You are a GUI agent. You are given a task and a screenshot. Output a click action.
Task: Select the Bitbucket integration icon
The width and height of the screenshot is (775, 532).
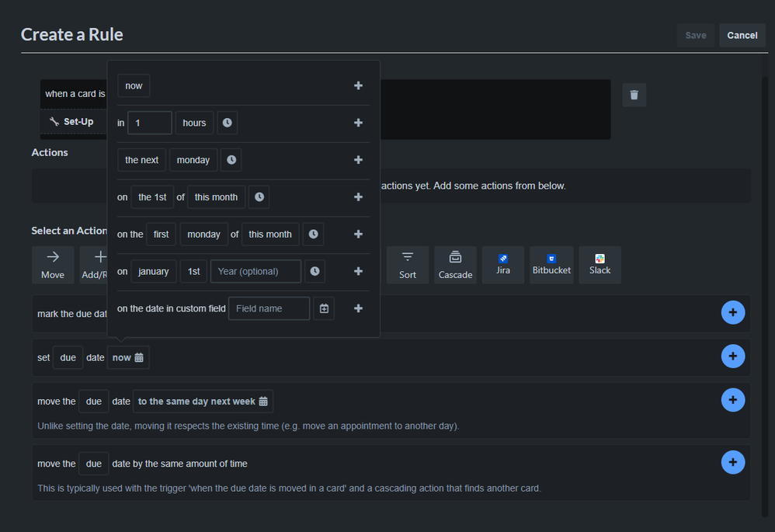coord(551,265)
